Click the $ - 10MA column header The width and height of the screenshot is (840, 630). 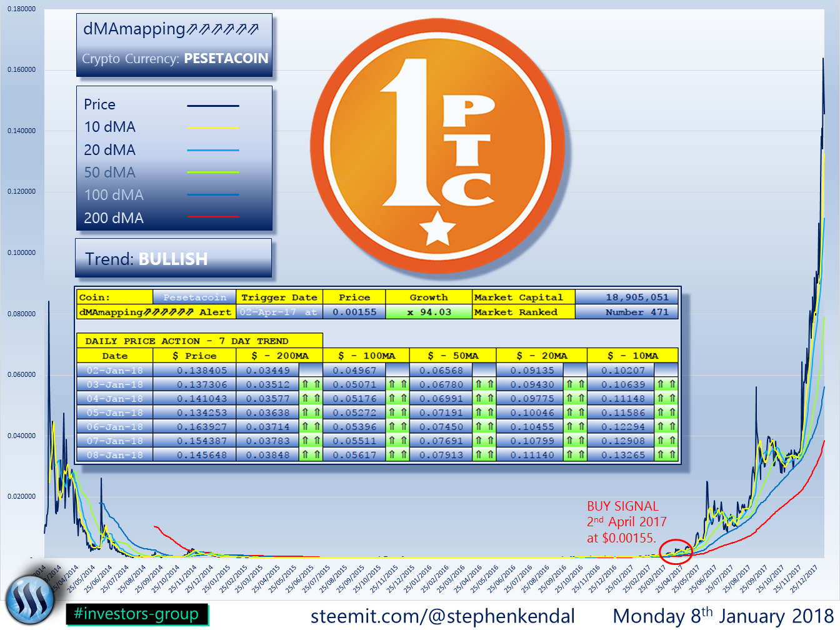pyautogui.click(x=632, y=356)
